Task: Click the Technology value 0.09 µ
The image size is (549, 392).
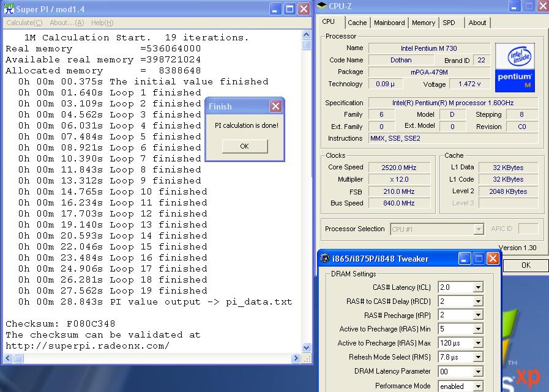Action: (385, 84)
